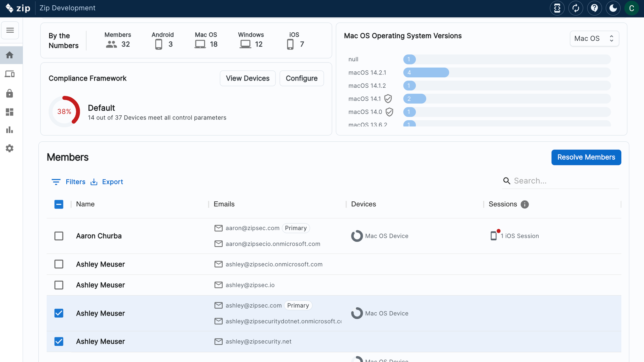This screenshot has width=644, height=362.
Task: Open the hamburger sidebar menu
Action: [10, 30]
